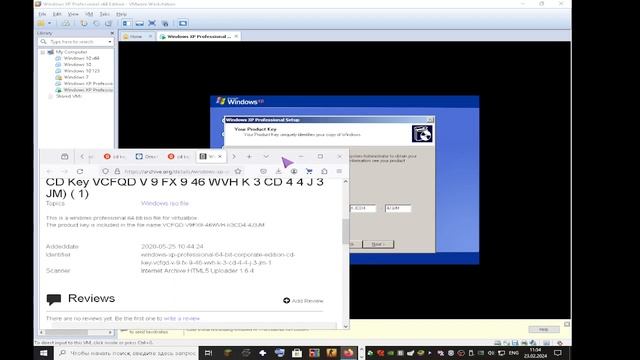Image resolution: width=640 pixels, height=360 pixels.
Task: Close the VMware Library panel
Action: coord(112,33)
